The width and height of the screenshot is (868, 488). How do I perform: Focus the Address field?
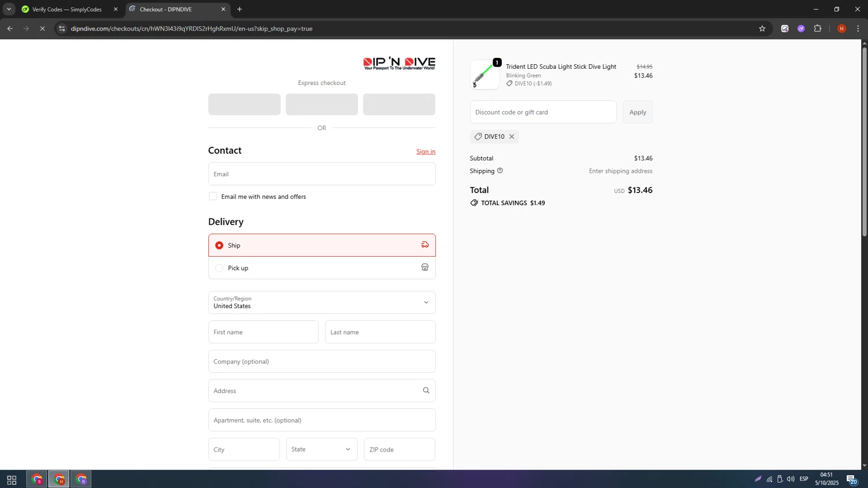322,391
